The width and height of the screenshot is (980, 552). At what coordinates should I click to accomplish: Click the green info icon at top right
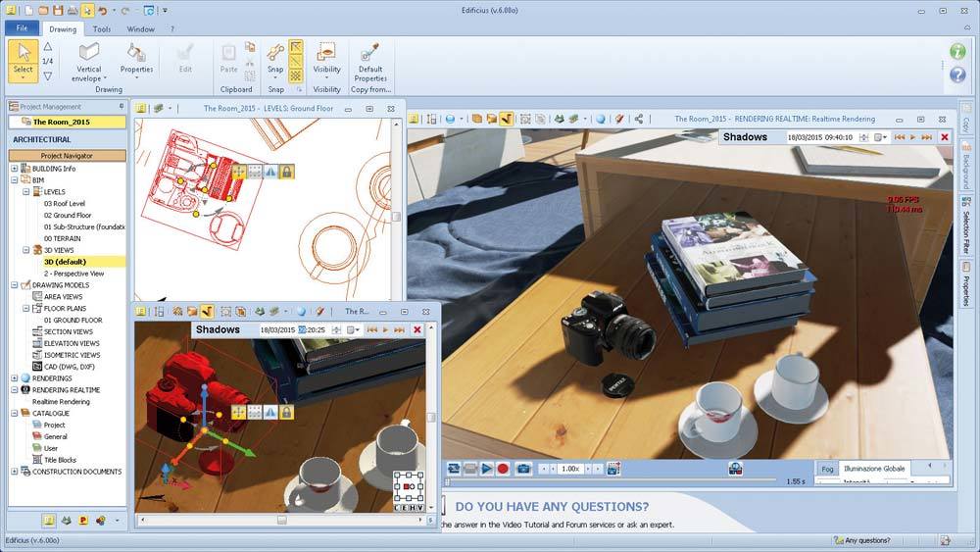point(957,51)
